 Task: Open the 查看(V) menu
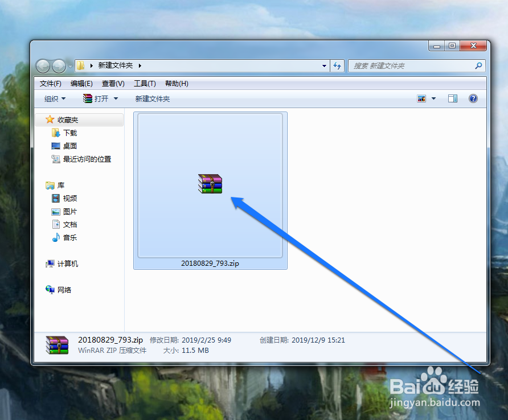click(113, 84)
